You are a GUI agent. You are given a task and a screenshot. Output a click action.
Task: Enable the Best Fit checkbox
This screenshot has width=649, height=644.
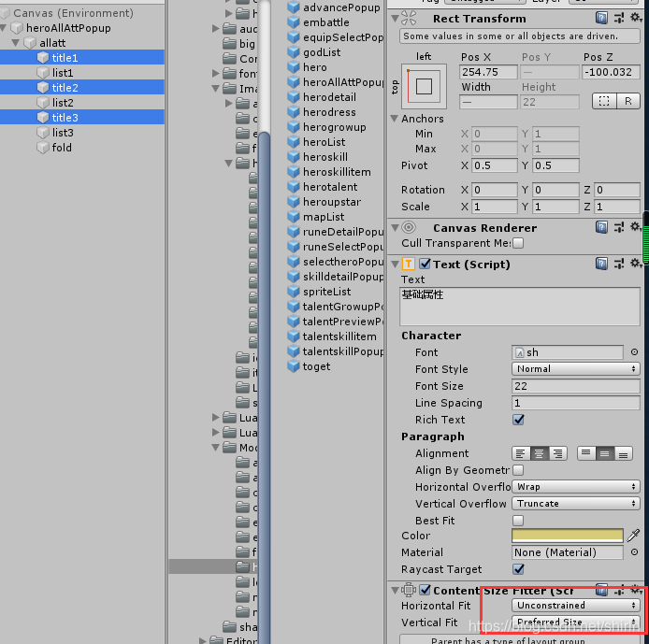[518, 521]
